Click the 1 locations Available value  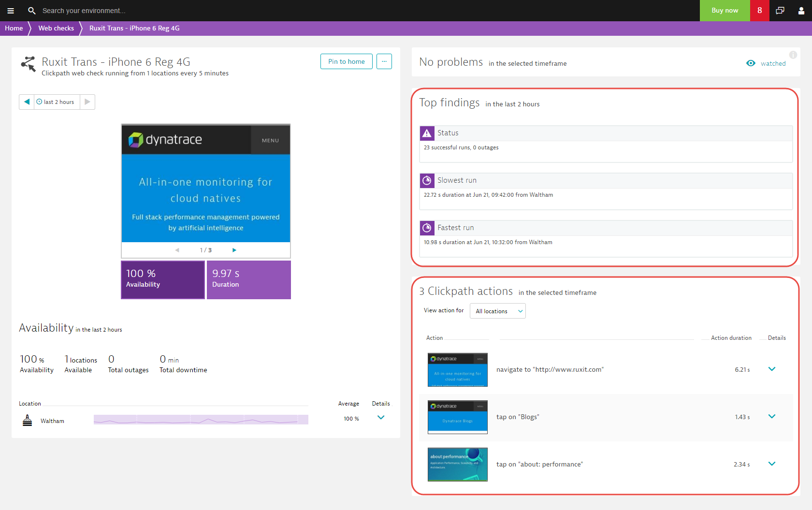click(81, 359)
